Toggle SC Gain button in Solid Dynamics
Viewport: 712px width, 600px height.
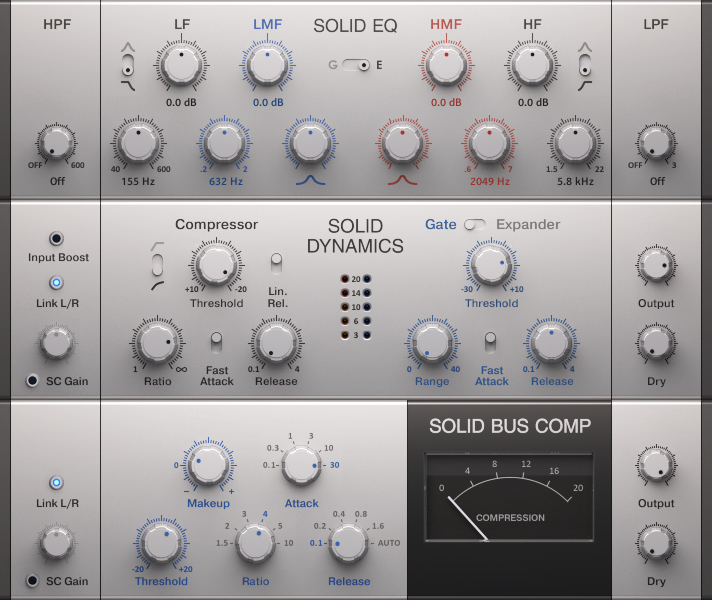pos(32,380)
